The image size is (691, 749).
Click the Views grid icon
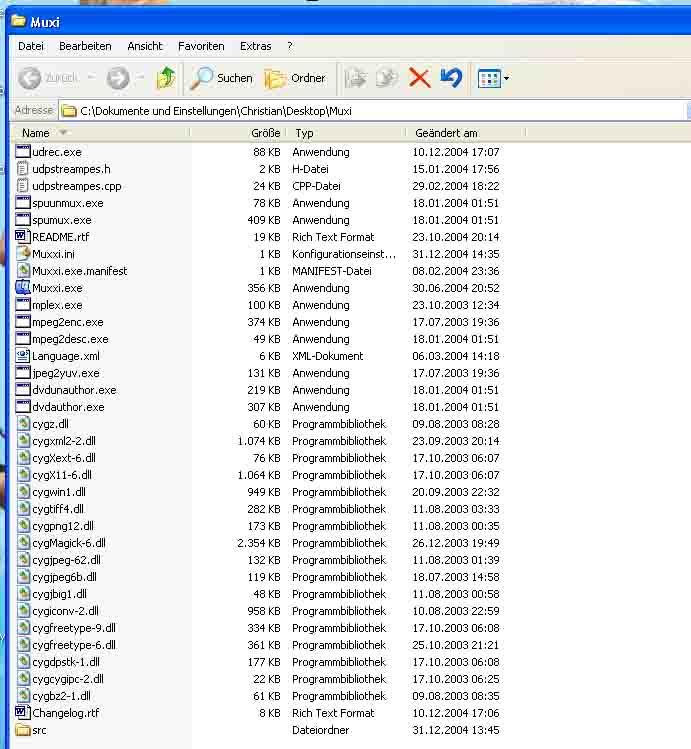pyautogui.click(x=489, y=78)
